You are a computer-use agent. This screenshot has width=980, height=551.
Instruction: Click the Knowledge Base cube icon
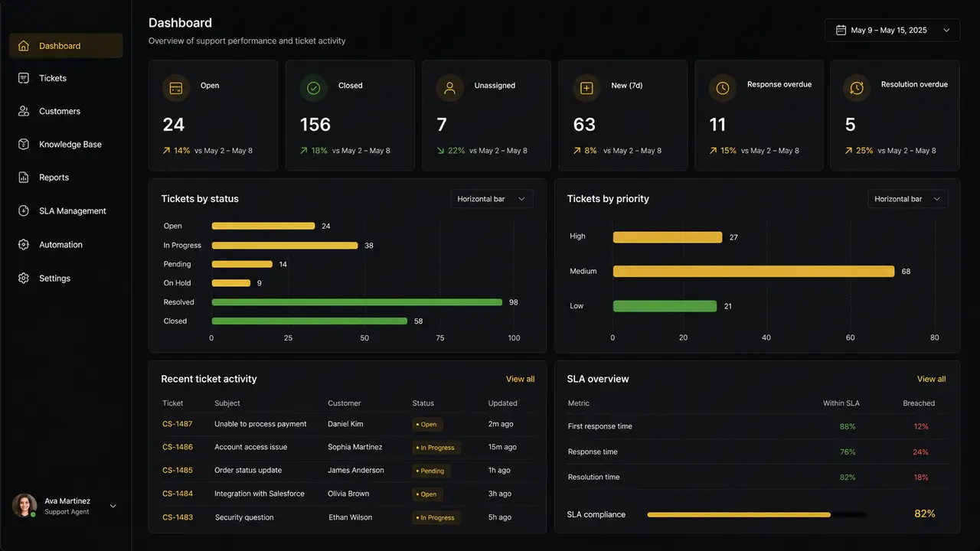click(24, 144)
